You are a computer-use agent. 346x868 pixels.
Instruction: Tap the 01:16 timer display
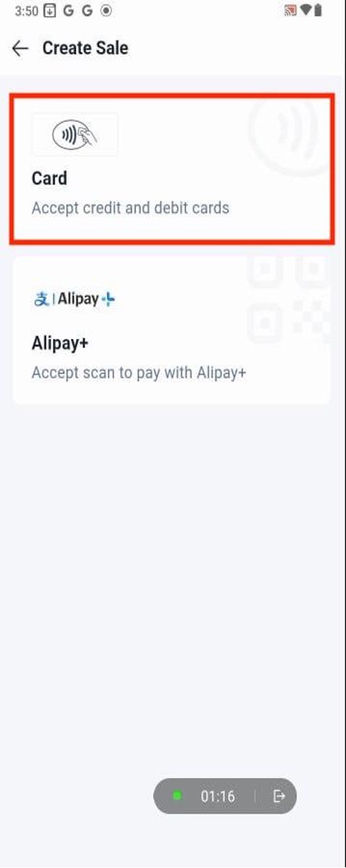[218, 796]
